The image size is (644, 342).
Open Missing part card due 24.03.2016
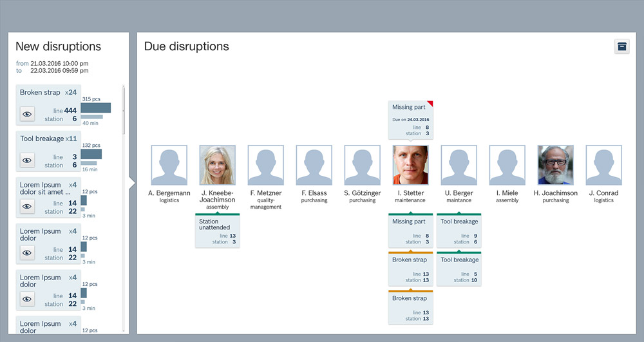coord(411,119)
